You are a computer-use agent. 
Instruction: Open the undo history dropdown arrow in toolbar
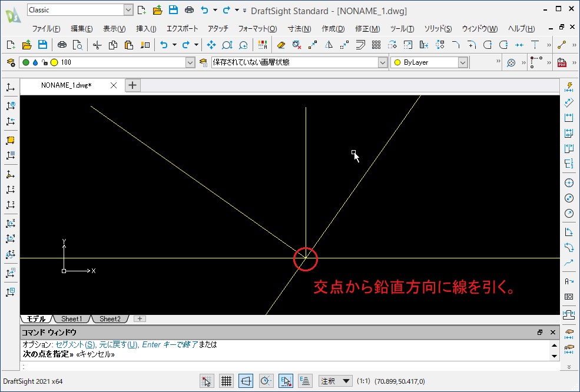174,45
